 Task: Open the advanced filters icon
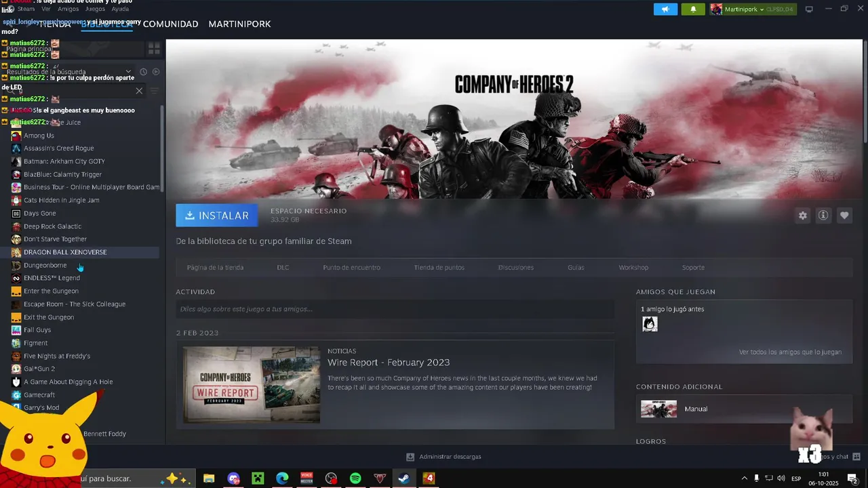pyautogui.click(x=155, y=91)
